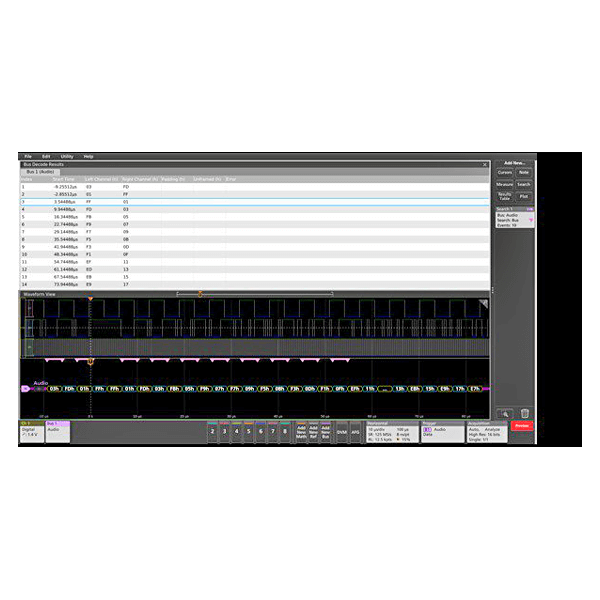Select decode row 11 with 54.74488µs

click(x=255, y=262)
